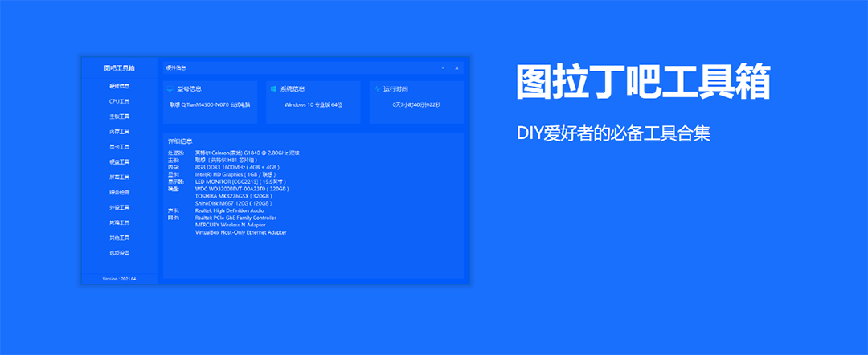Close the 图吧工具箱 window
The image size is (868, 355).
coord(457,67)
